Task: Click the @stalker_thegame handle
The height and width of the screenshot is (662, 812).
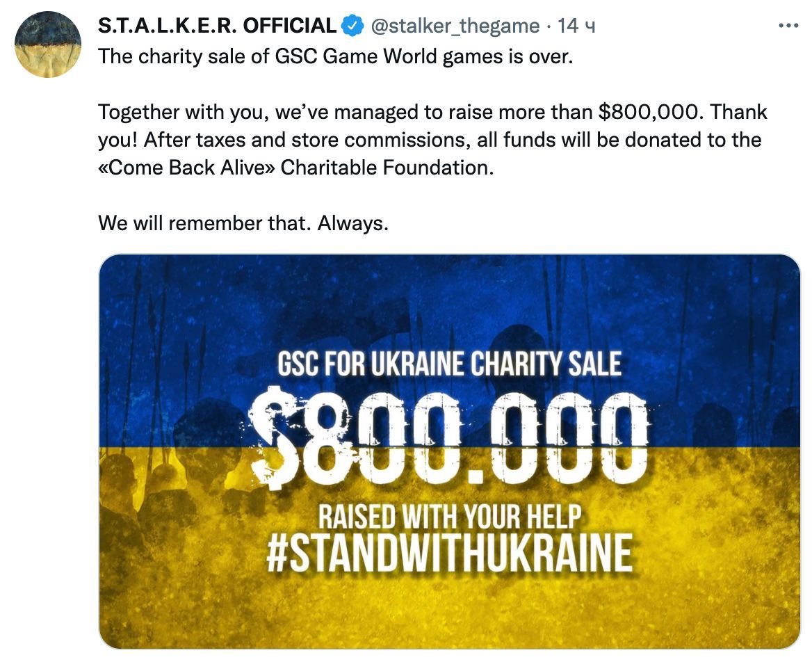Action: (x=455, y=26)
